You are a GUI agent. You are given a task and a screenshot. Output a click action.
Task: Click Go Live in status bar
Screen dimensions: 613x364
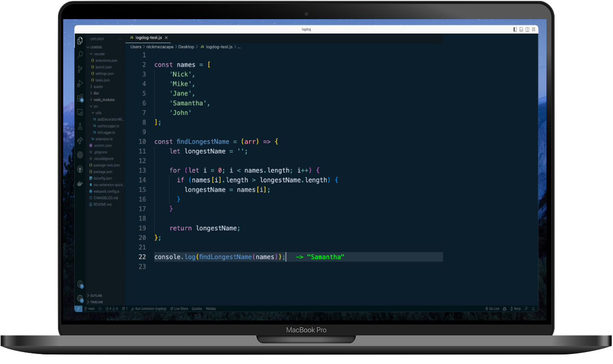[492, 308]
